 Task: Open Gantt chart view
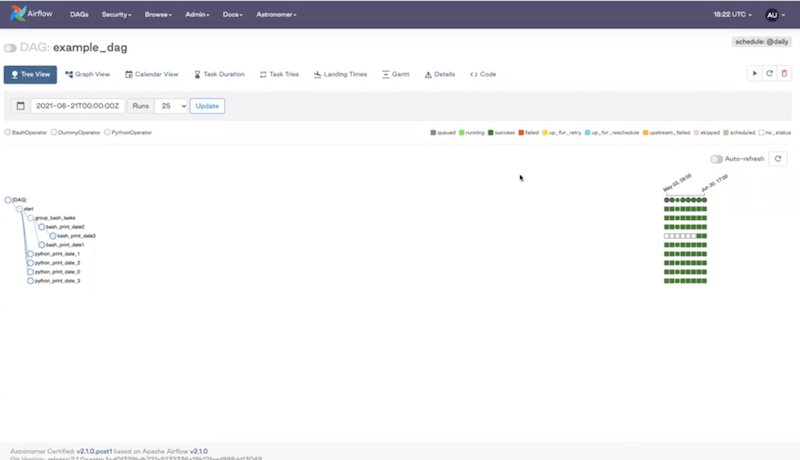pyautogui.click(x=396, y=74)
